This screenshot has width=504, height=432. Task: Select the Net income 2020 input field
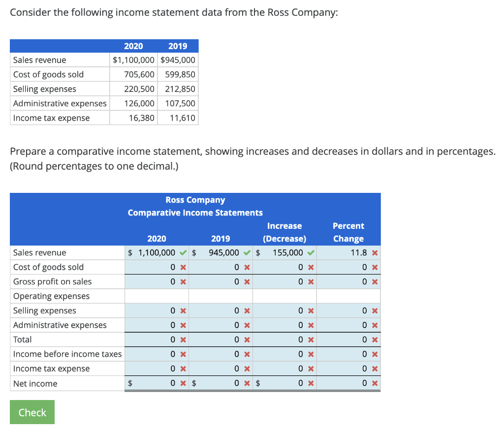click(x=157, y=383)
